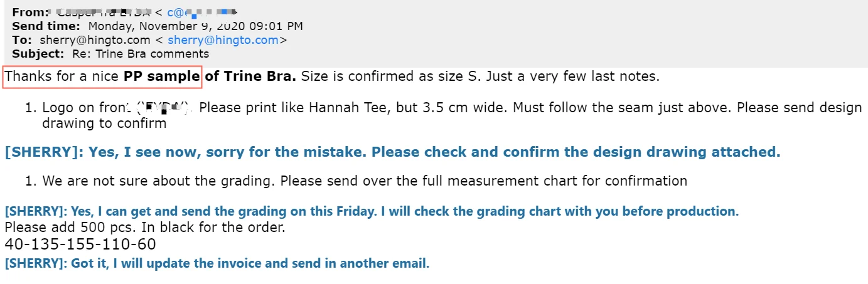Click the "drawing to confirm" line

click(x=104, y=123)
